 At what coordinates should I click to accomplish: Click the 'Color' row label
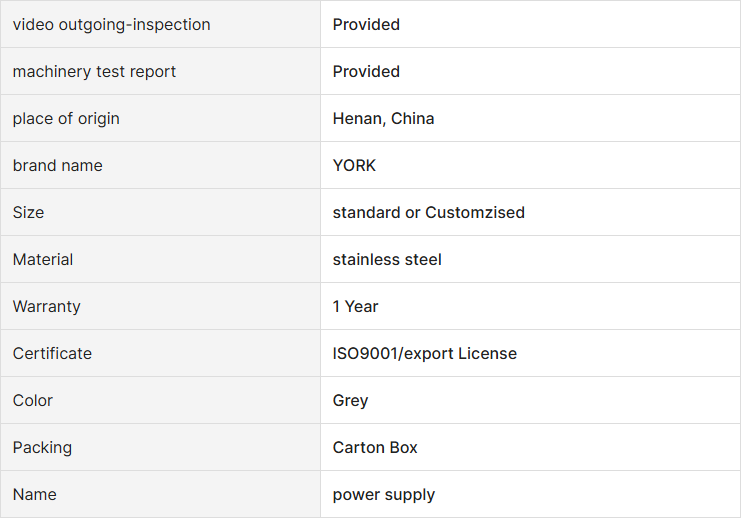pos(32,400)
